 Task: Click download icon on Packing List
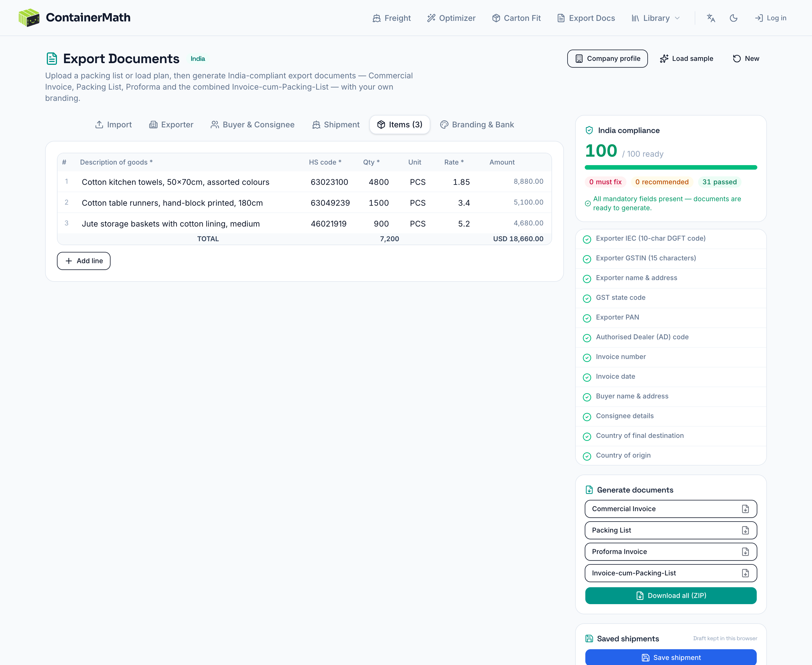[745, 530]
